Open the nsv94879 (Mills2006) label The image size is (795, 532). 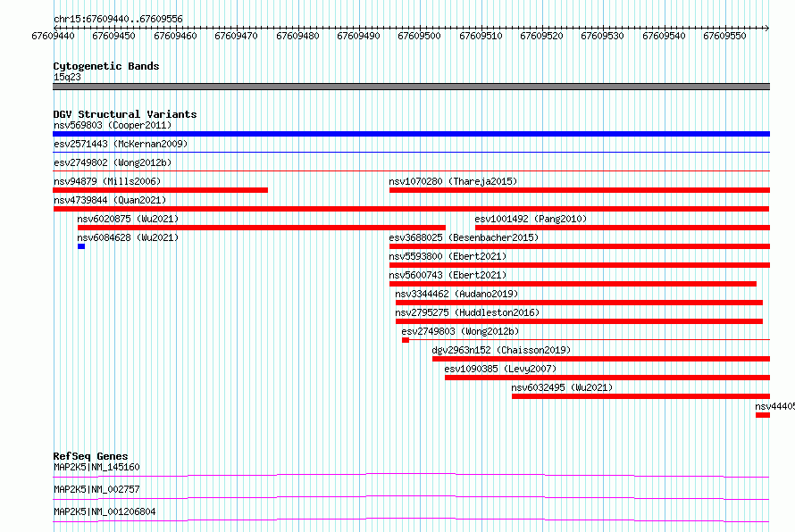[107, 181]
